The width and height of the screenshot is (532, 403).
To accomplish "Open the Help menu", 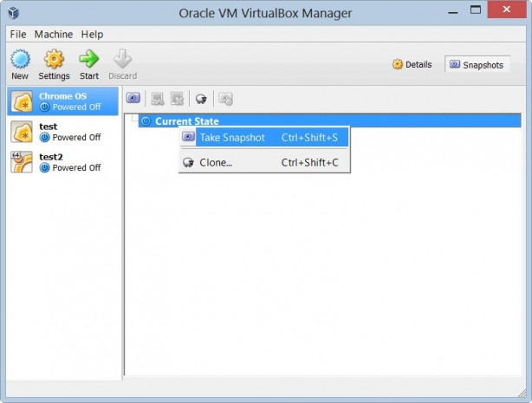I will (92, 35).
